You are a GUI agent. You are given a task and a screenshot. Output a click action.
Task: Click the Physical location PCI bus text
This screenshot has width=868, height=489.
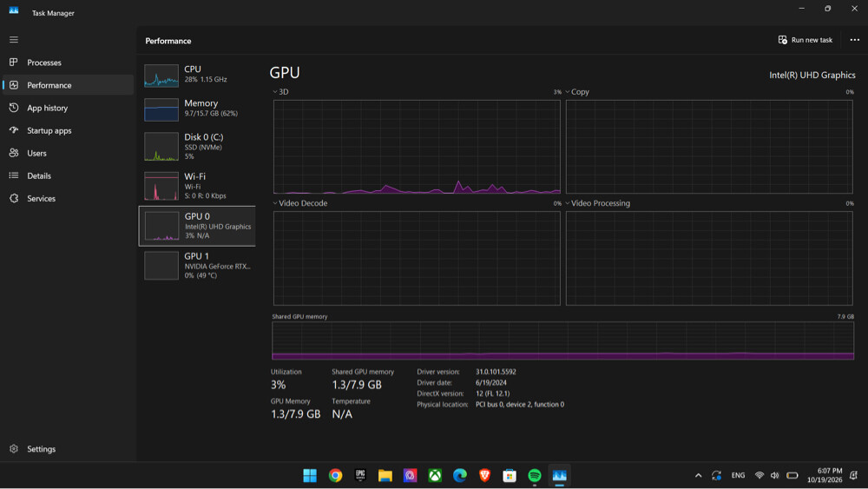point(520,405)
